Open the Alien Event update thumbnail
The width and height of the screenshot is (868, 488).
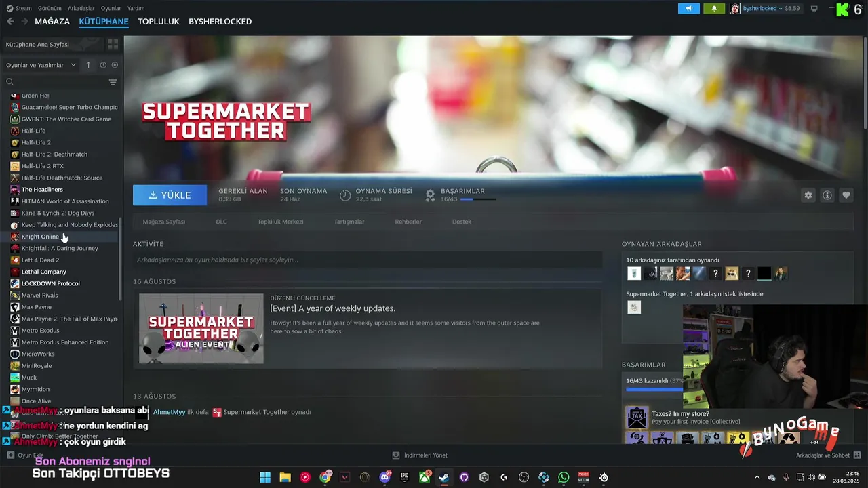(x=201, y=329)
